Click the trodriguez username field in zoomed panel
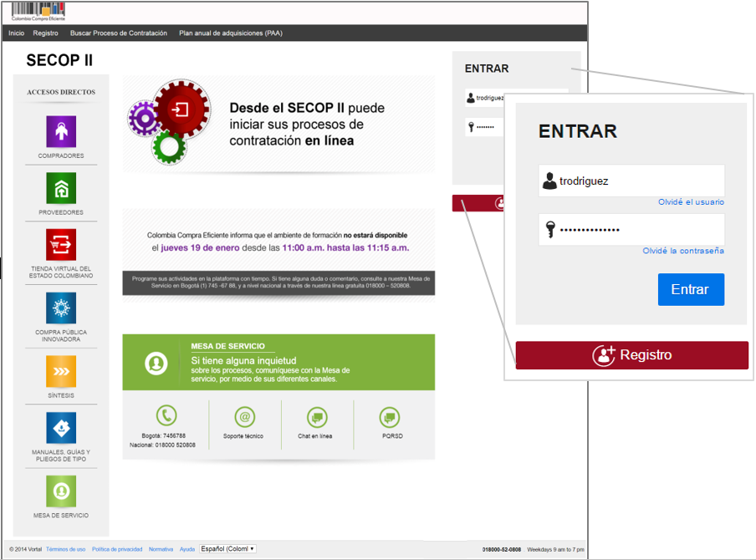The height and width of the screenshot is (560, 756). tap(631, 181)
